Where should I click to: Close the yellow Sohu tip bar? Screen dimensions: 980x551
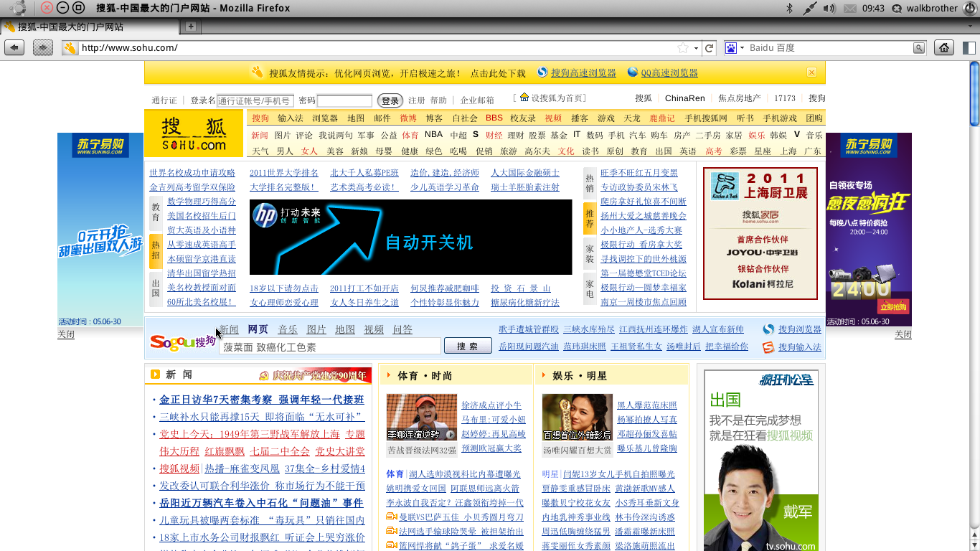(x=811, y=72)
